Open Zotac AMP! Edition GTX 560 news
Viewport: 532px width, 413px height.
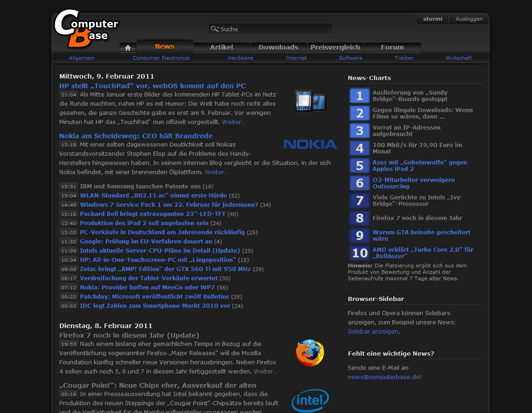click(x=165, y=269)
